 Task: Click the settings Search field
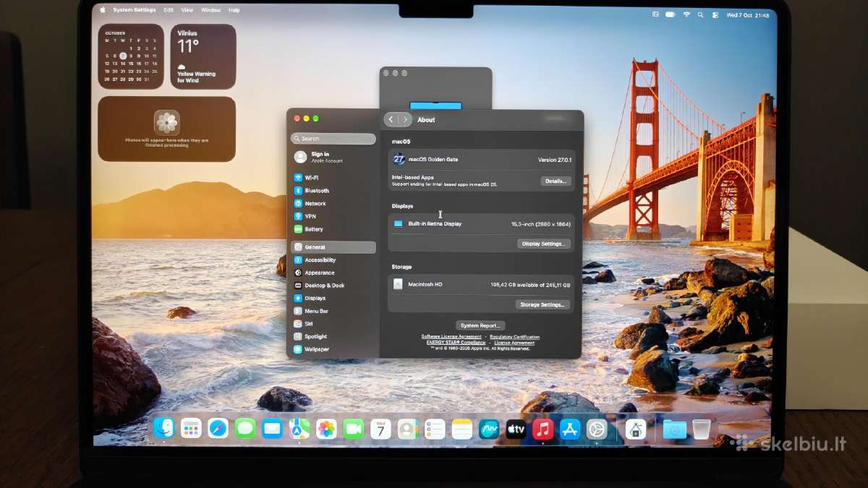[x=333, y=139]
